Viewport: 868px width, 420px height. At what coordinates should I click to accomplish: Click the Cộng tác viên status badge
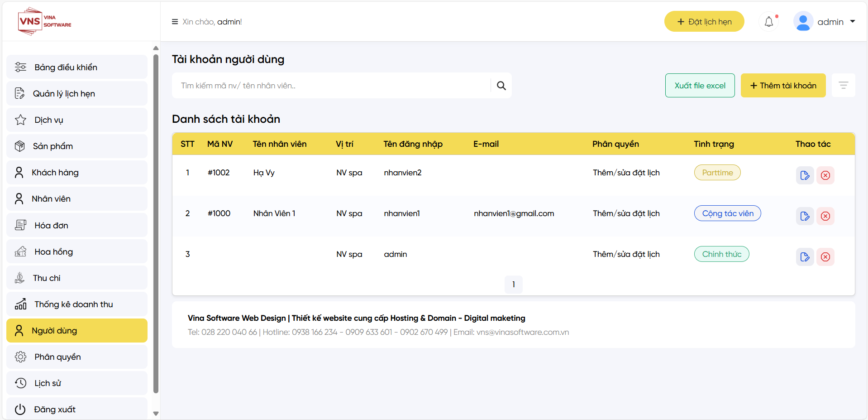point(728,213)
